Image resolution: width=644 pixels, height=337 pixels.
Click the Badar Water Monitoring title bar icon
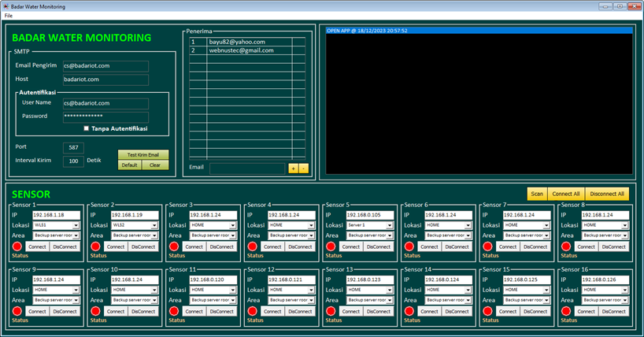[x=6, y=6]
